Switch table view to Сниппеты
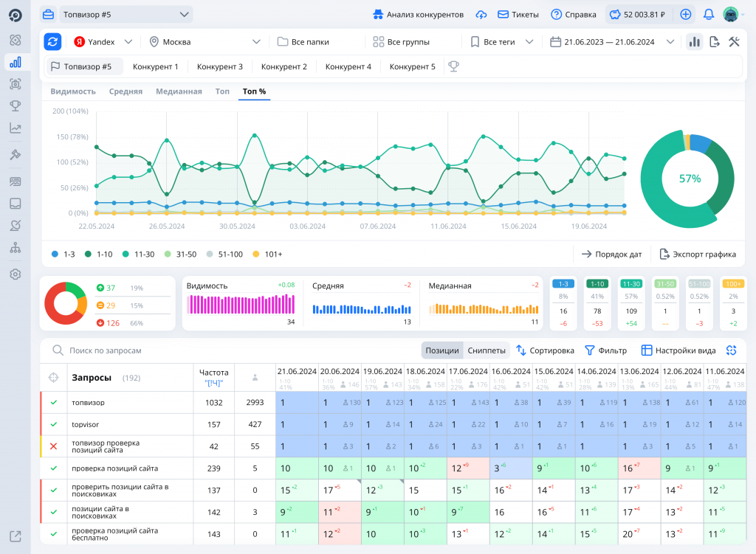This screenshot has width=756, height=554. pos(487,350)
